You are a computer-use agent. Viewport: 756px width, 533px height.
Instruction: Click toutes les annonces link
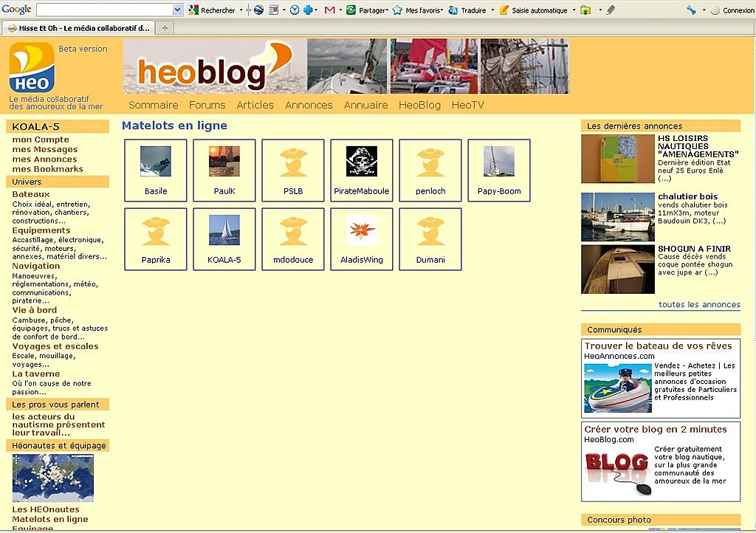(x=699, y=305)
